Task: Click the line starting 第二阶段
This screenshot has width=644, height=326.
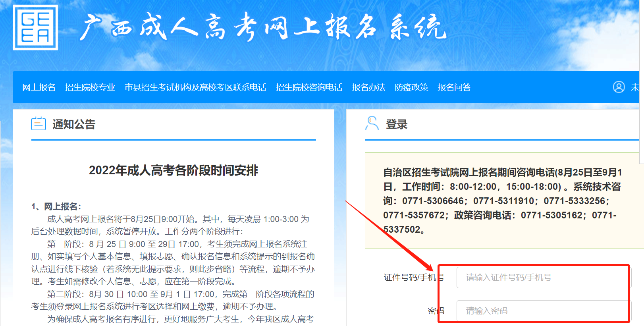Action: (181, 294)
